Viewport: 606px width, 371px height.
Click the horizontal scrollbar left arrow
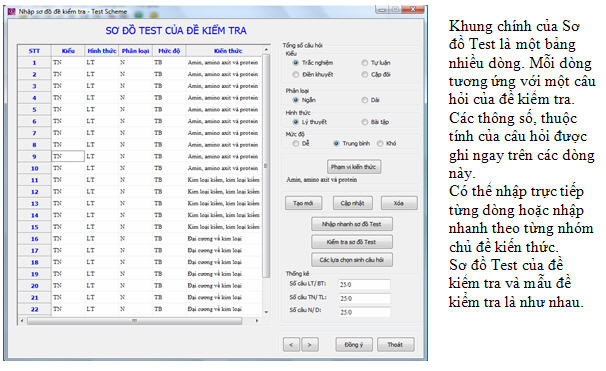point(22,321)
